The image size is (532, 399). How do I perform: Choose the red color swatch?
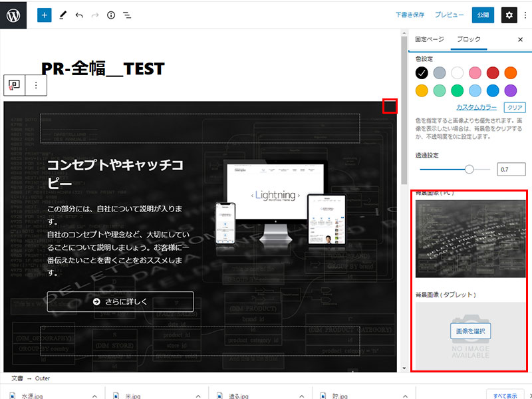point(493,72)
